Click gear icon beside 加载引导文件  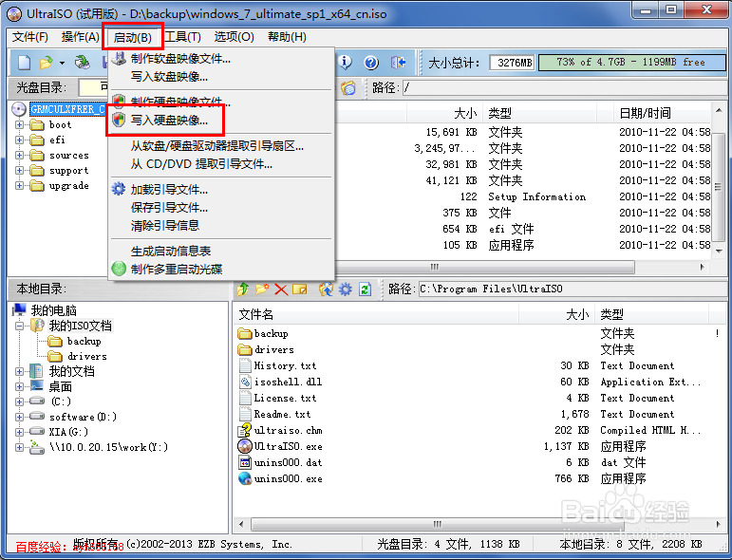point(119,190)
